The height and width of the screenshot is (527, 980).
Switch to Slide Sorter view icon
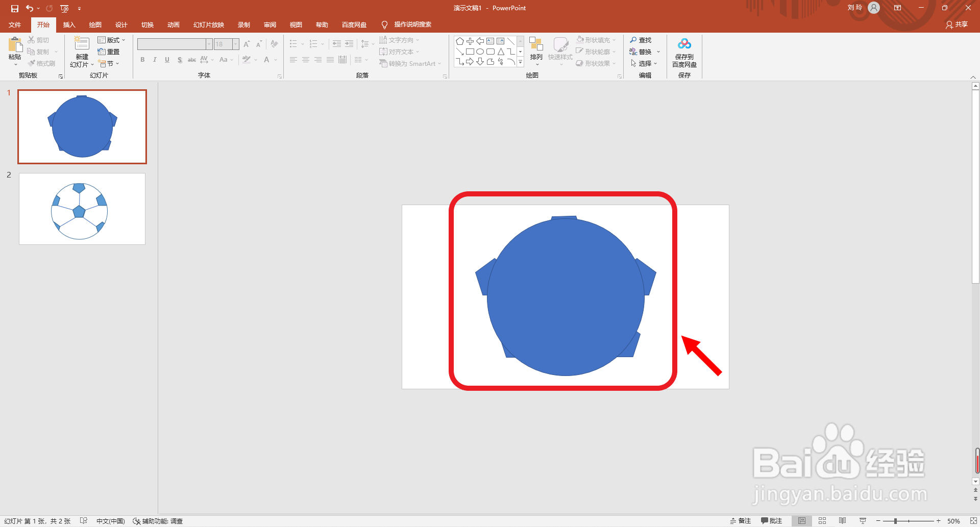coord(822,521)
